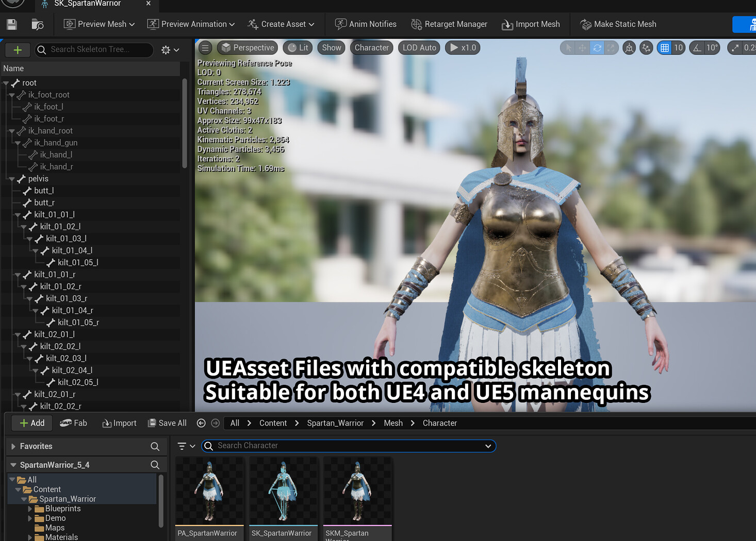This screenshot has height=541, width=756.
Task: Collapse the root bone in skeleton tree
Action: pos(6,83)
